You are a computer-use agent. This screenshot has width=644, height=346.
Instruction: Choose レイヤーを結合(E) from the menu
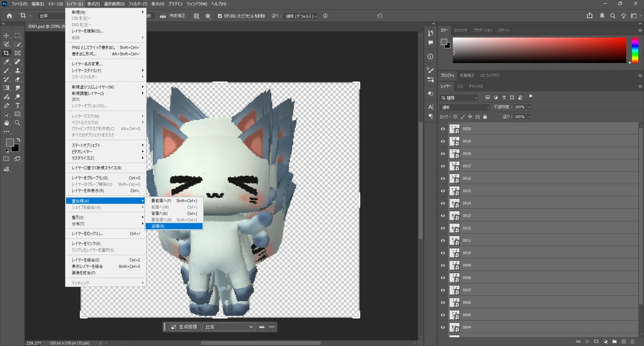(x=106, y=260)
